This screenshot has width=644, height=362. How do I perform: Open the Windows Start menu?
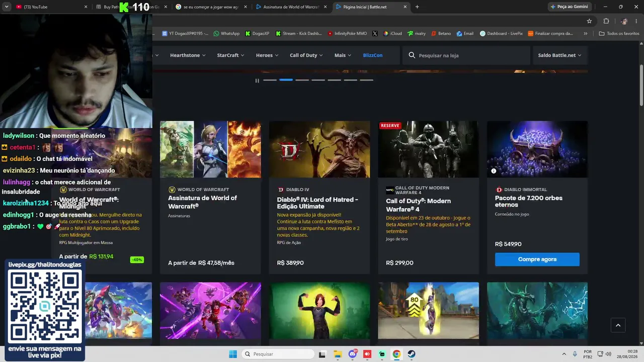233,354
